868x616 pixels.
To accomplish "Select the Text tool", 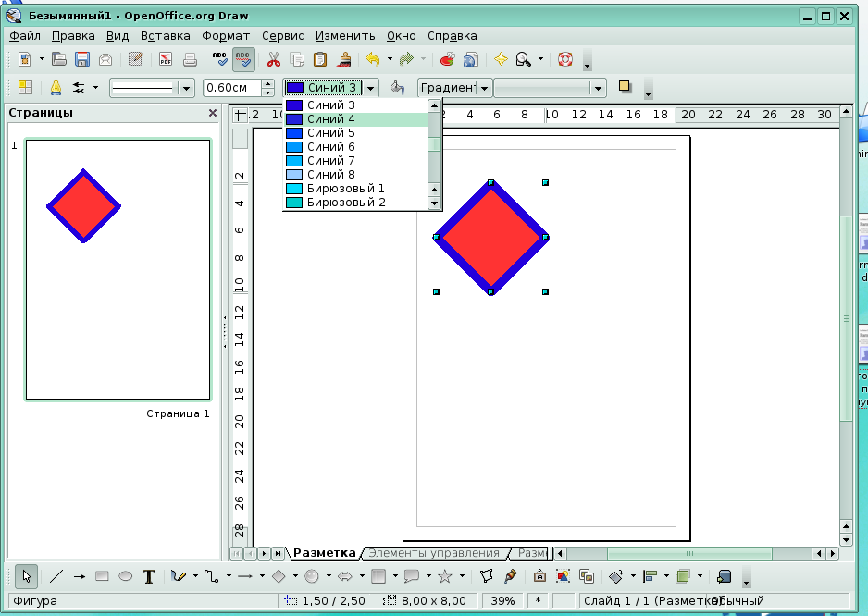I will (148, 576).
